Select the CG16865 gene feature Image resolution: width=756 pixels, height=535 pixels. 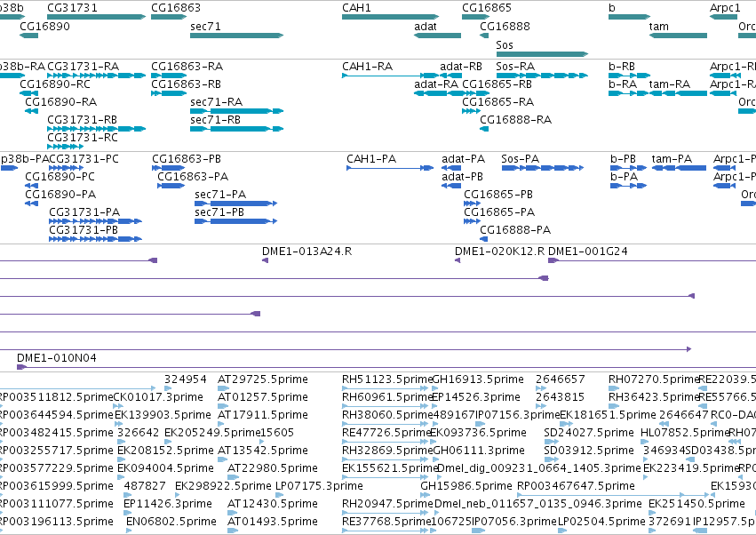476,17
